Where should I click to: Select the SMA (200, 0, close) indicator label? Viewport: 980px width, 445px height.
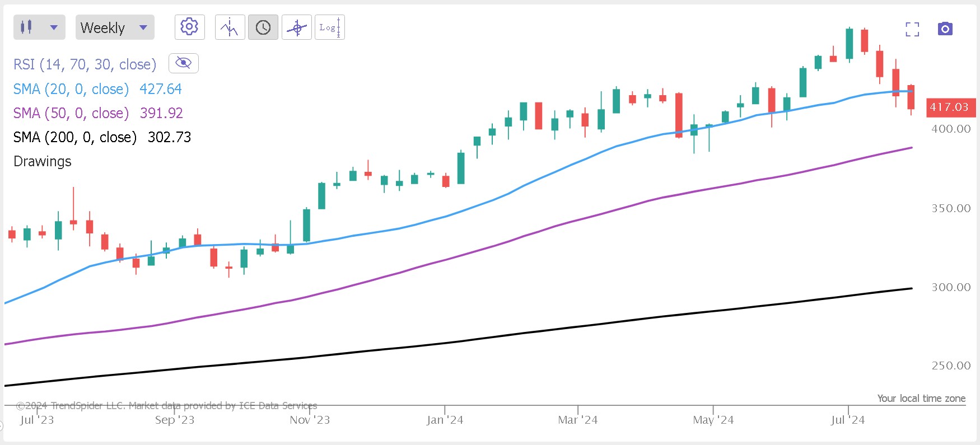point(74,137)
